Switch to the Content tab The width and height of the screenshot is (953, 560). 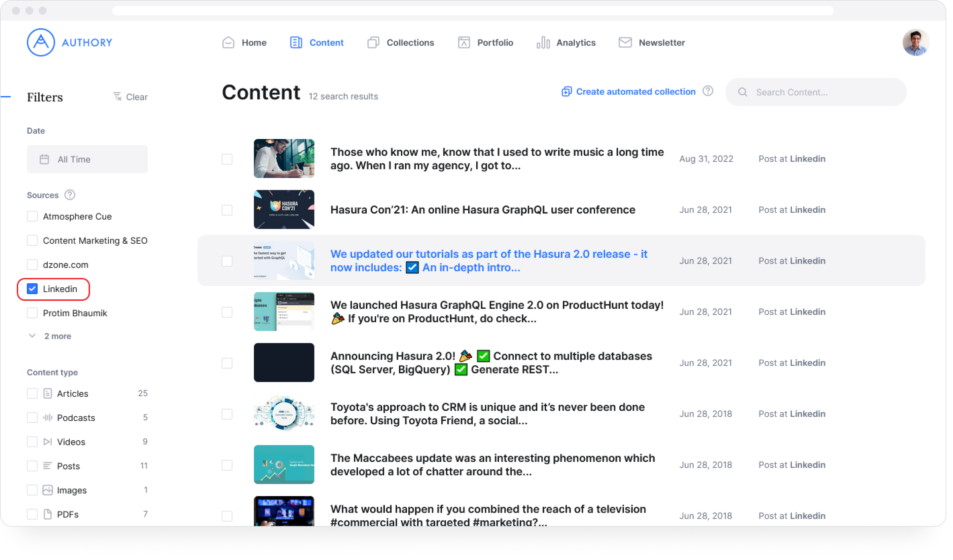pos(317,43)
